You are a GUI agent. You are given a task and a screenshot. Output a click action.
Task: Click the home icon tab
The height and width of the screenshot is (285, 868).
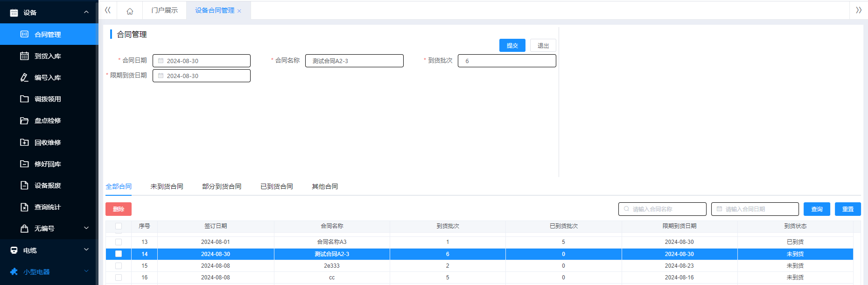point(130,11)
